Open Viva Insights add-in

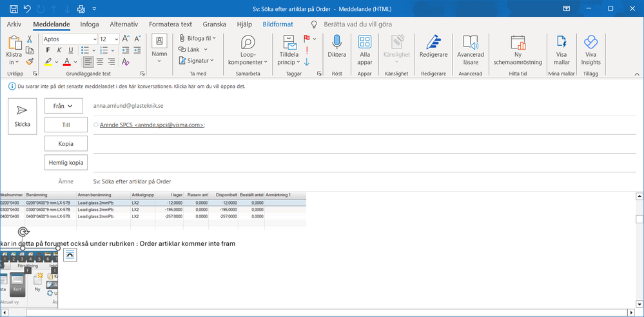590,43
